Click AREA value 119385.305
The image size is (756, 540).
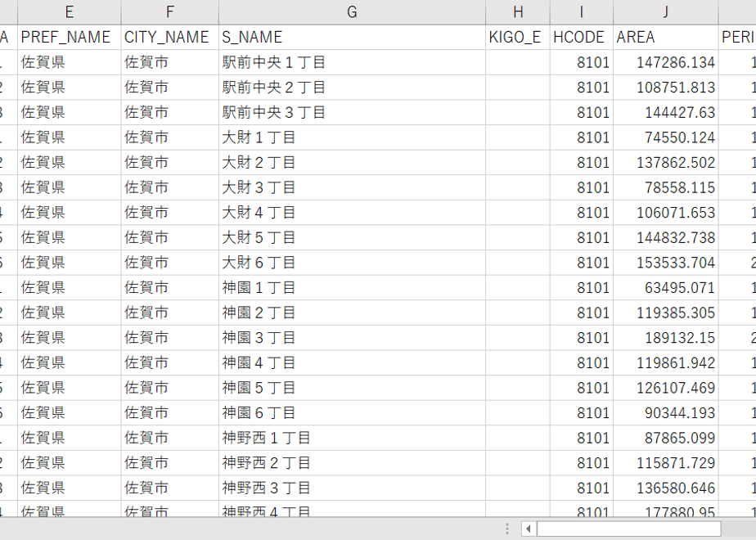[x=666, y=313]
